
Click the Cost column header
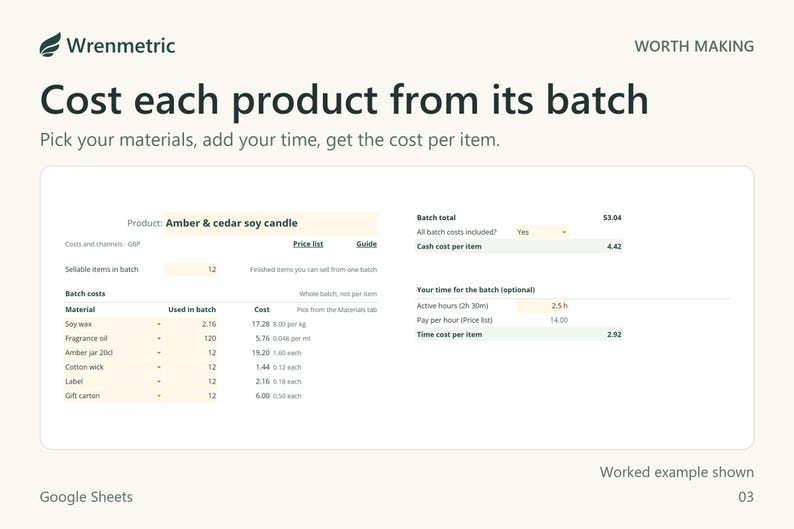(x=262, y=309)
